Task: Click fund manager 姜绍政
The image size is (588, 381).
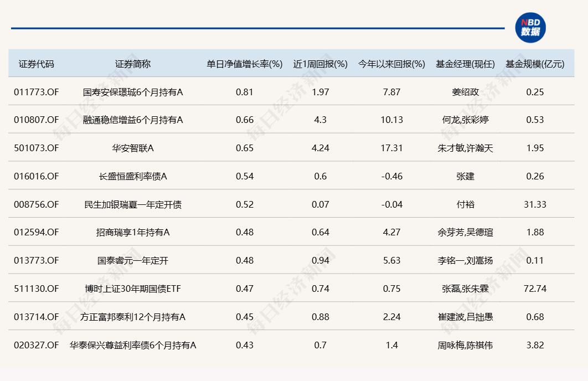Action: tap(466, 92)
